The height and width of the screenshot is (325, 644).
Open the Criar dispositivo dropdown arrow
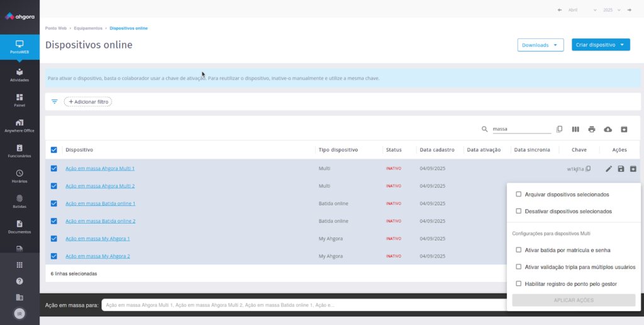[x=622, y=45]
